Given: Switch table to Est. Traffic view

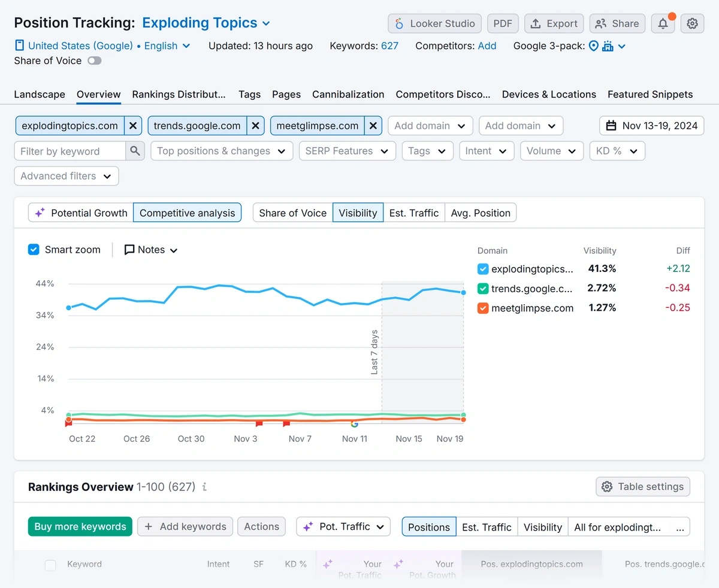Looking at the screenshot, I should [x=487, y=527].
